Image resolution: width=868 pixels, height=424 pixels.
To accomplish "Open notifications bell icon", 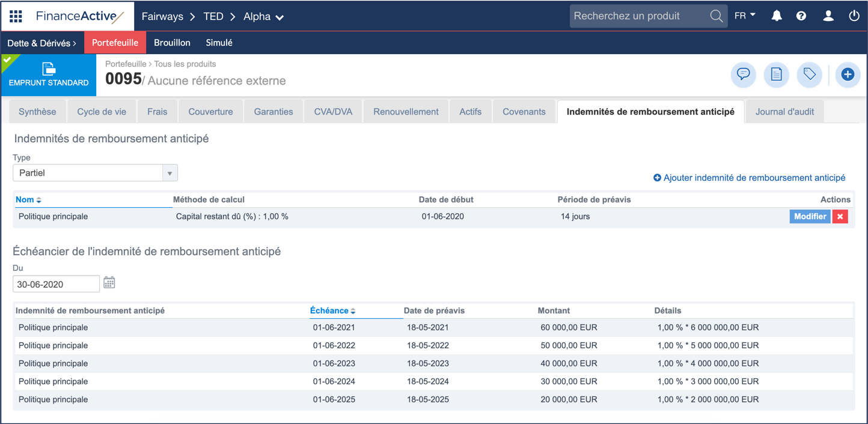I will coord(776,16).
